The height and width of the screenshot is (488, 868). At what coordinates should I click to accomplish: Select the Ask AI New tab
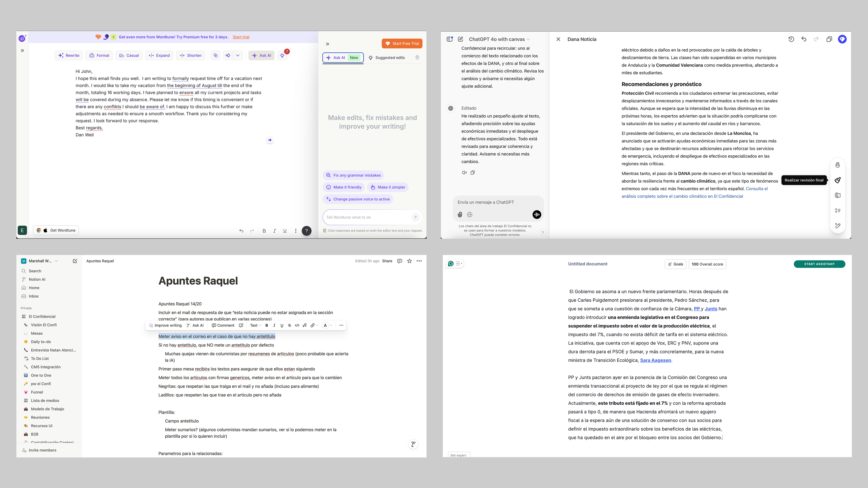pos(343,58)
